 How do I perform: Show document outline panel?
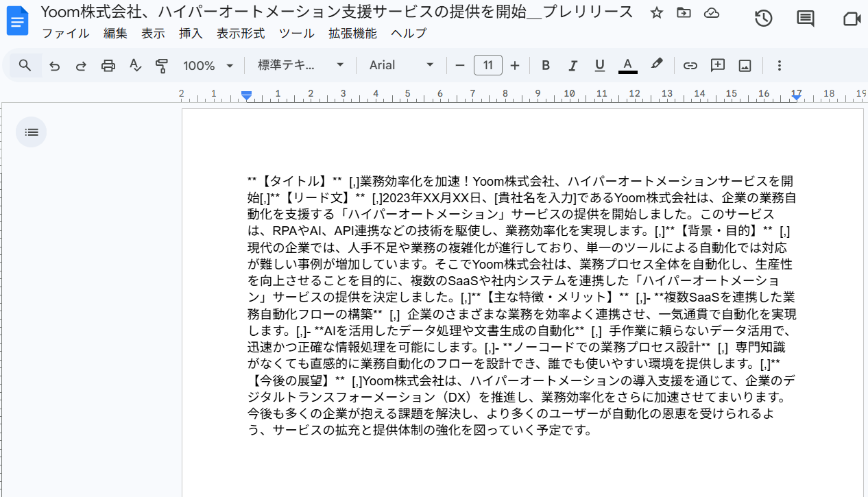pyautogui.click(x=32, y=132)
